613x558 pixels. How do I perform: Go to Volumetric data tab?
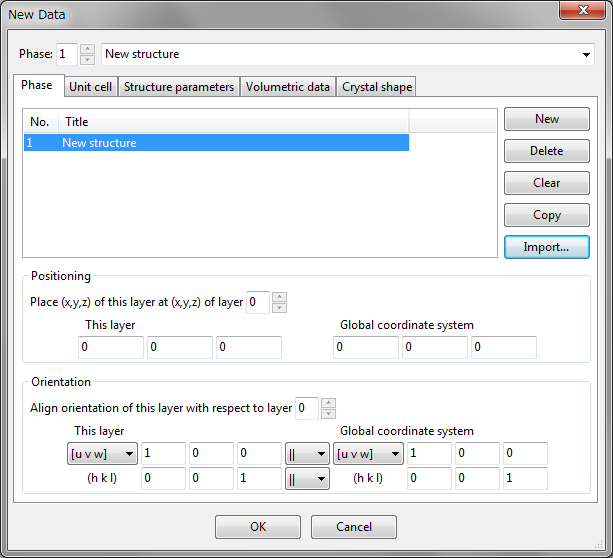(288, 87)
